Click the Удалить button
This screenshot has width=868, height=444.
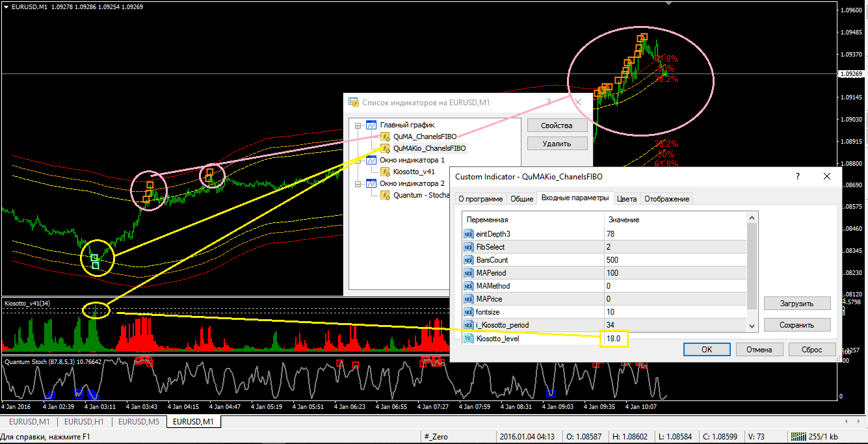557,144
